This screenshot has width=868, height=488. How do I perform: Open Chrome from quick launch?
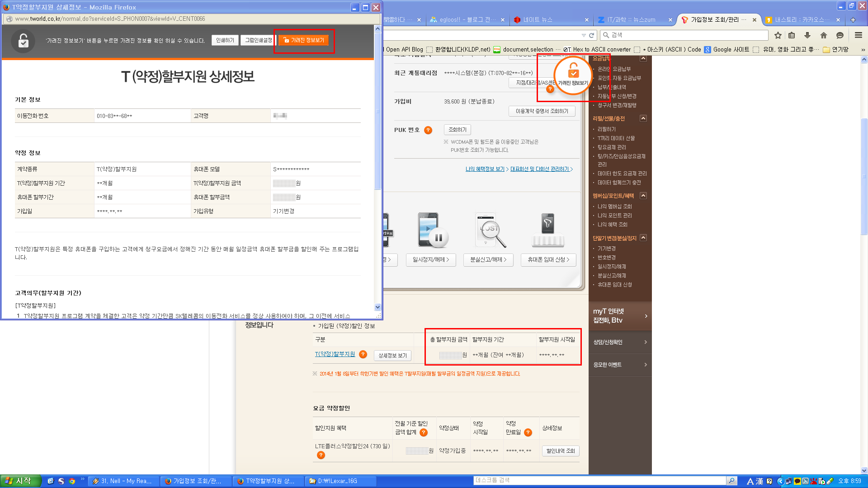coord(72,481)
